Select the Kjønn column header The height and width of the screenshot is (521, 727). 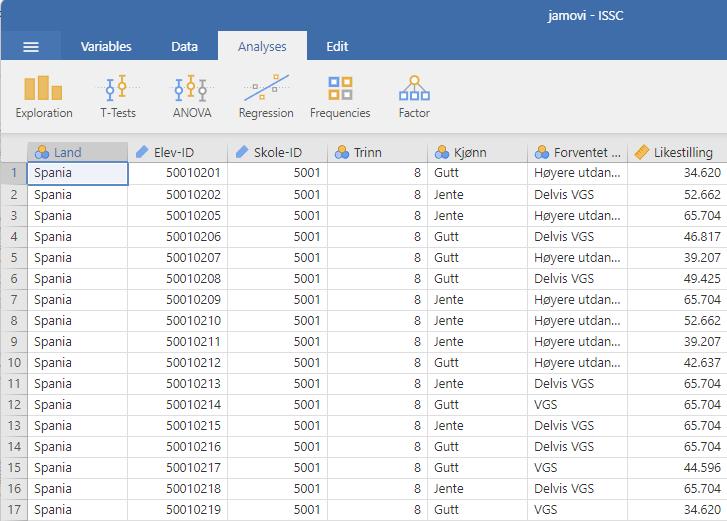tap(477, 152)
